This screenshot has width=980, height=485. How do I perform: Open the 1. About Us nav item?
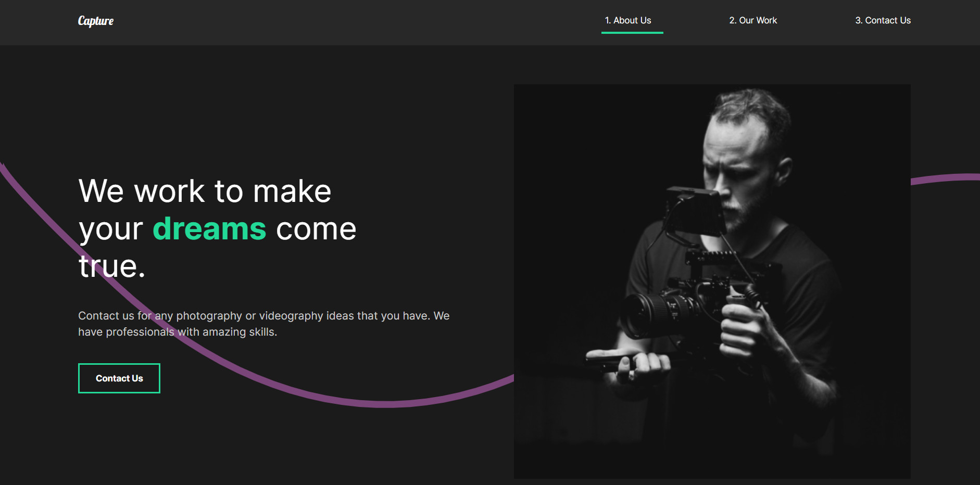click(628, 20)
